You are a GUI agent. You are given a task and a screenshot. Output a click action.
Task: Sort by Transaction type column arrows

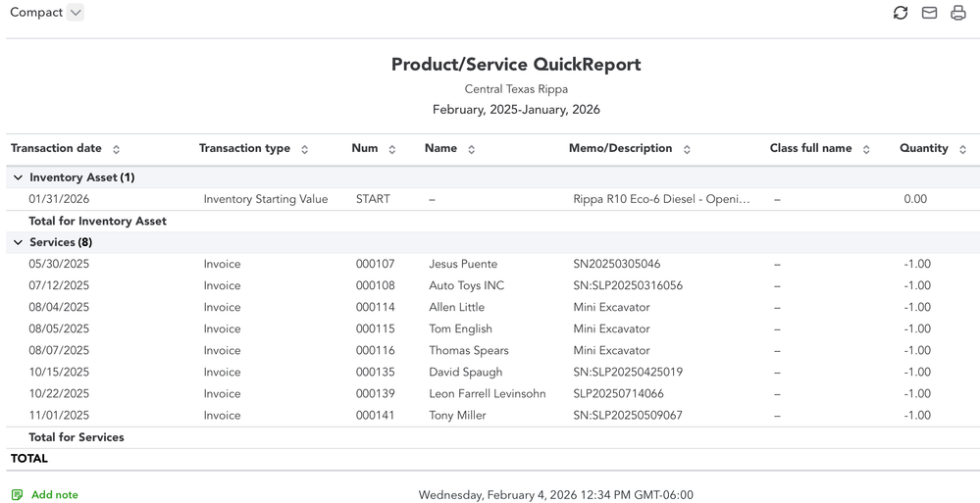click(304, 149)
